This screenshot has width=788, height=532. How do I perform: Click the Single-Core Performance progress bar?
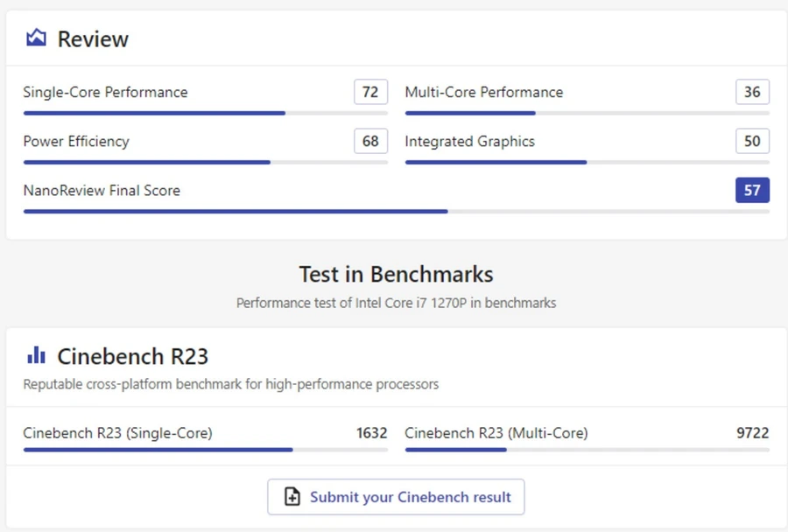click(x=206, y=113)
